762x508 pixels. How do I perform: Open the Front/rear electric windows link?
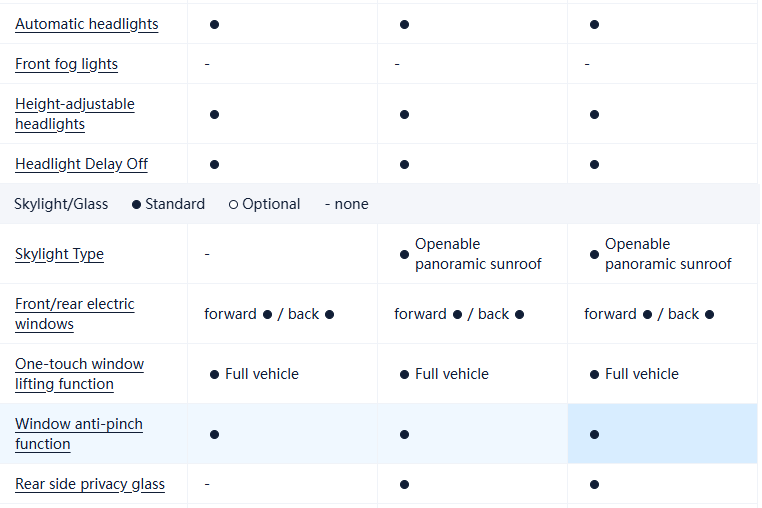[x=74, y=314]
